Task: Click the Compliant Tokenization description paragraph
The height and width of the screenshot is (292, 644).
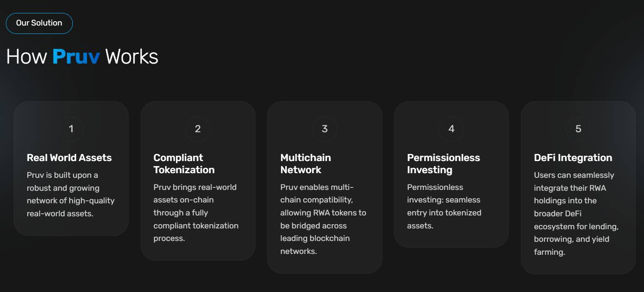Action: [196, 213]
